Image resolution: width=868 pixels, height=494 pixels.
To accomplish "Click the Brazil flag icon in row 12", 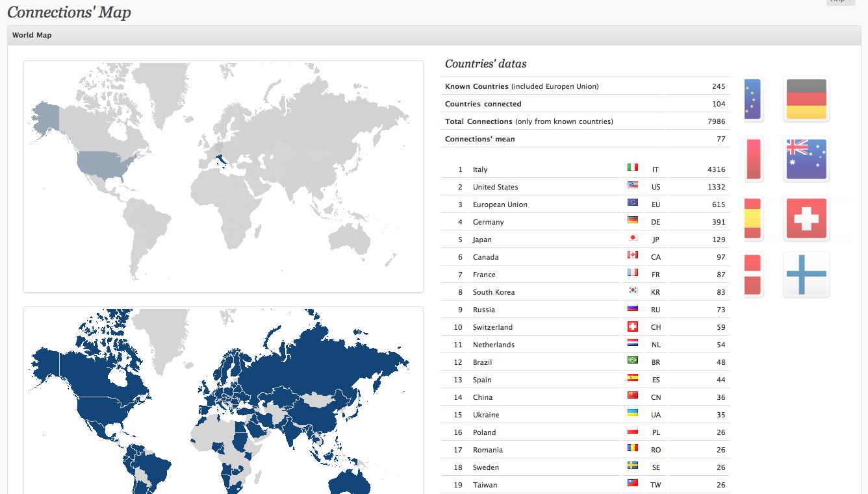I will [x=632, y=360].
